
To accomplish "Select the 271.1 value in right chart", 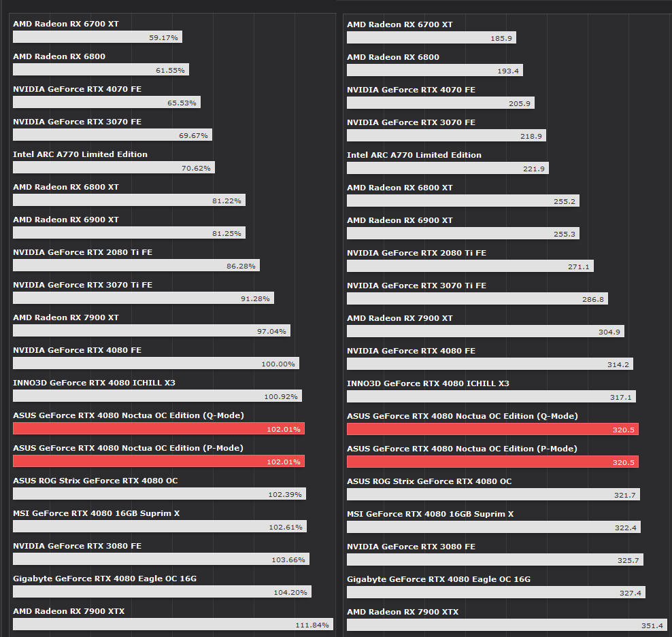I will 579,266.
